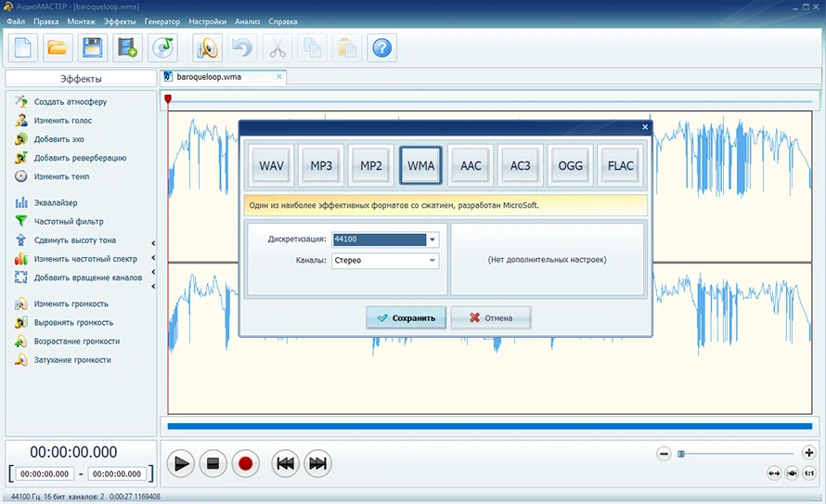Open the Эффекты menu

(x=120, y=21)
